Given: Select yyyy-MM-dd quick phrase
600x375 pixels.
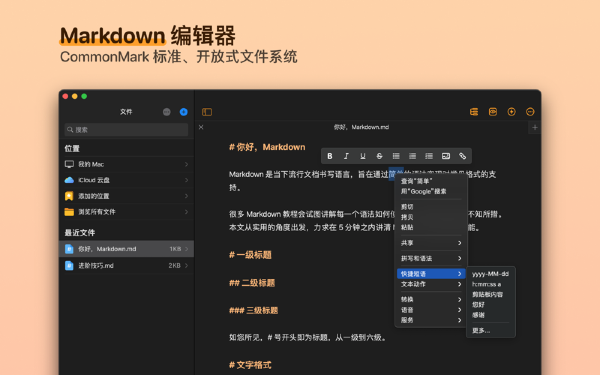Looking at the screenshot, I should (490, 274).
